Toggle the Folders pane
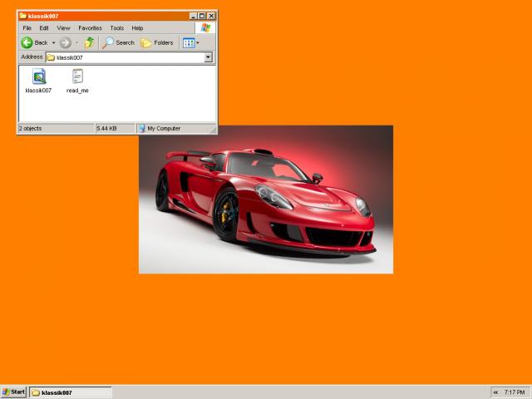Screen dimensions: 532x399 click(x=157, y=42)
